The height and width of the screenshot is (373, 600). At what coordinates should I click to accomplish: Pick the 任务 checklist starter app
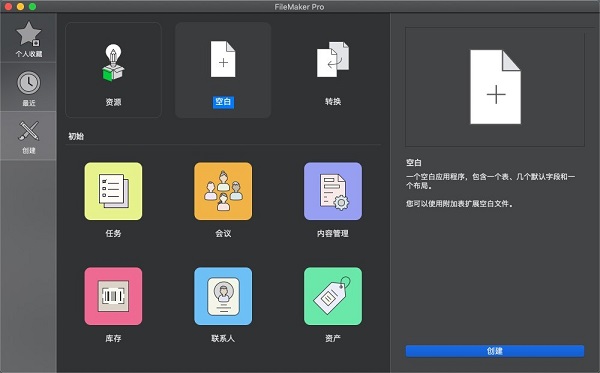[x=113, y=191]
